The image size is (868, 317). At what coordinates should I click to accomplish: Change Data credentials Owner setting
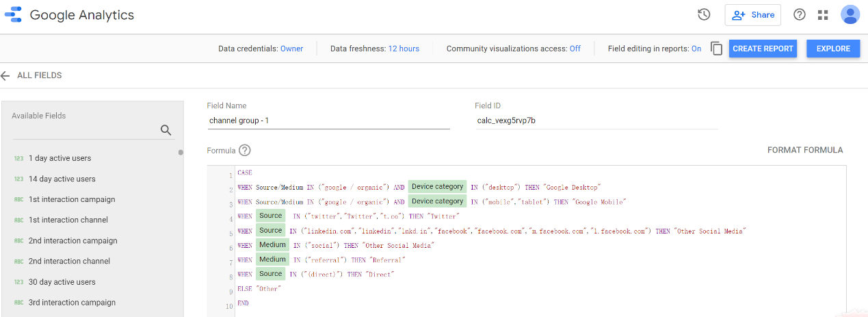pyautogui.click(x=291, y=49)
